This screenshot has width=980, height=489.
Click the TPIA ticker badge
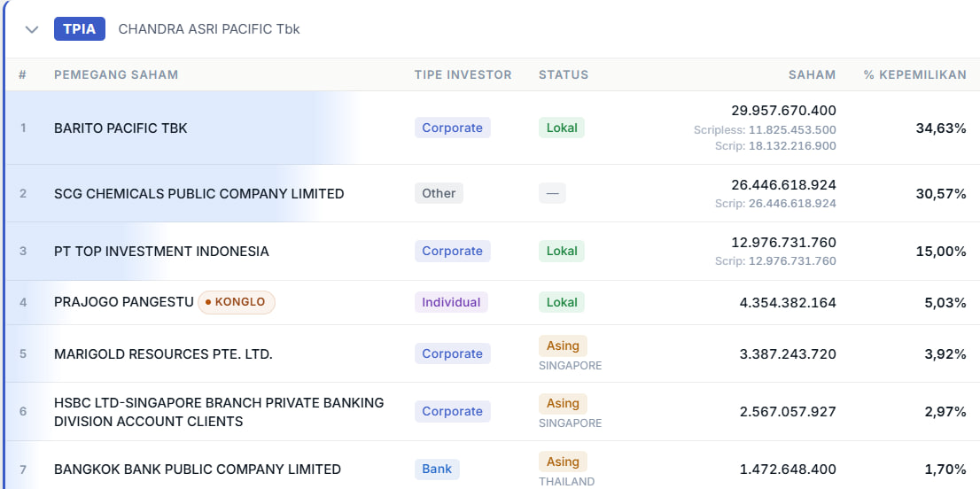pyautogui.click(x=80, y=29)
